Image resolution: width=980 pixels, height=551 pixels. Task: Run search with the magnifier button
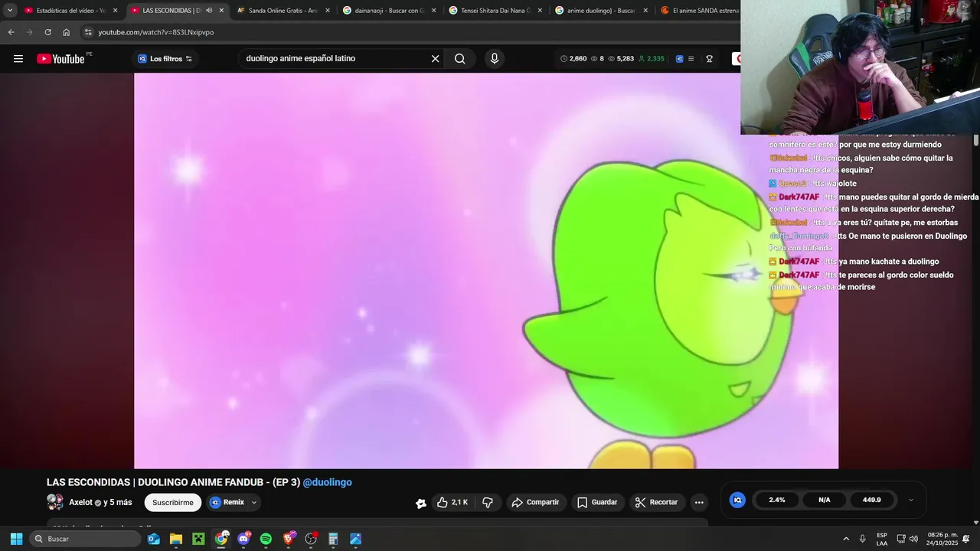(x=459, y=59)
